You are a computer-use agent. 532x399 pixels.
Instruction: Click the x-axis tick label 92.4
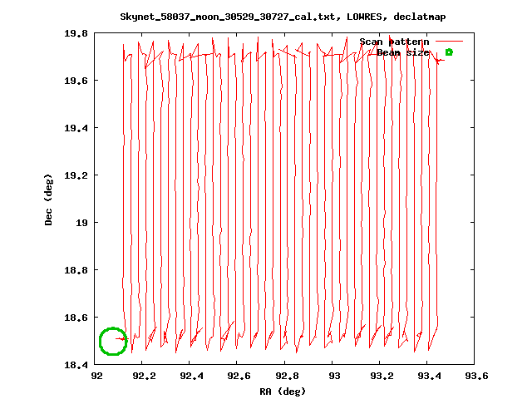coord(192,376)
